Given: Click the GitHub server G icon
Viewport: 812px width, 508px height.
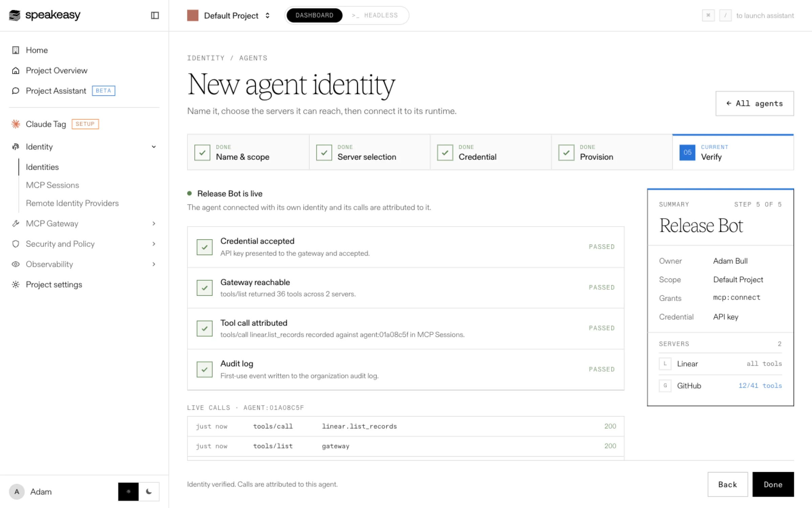Looking at the screenshot, I should (665, 386).
